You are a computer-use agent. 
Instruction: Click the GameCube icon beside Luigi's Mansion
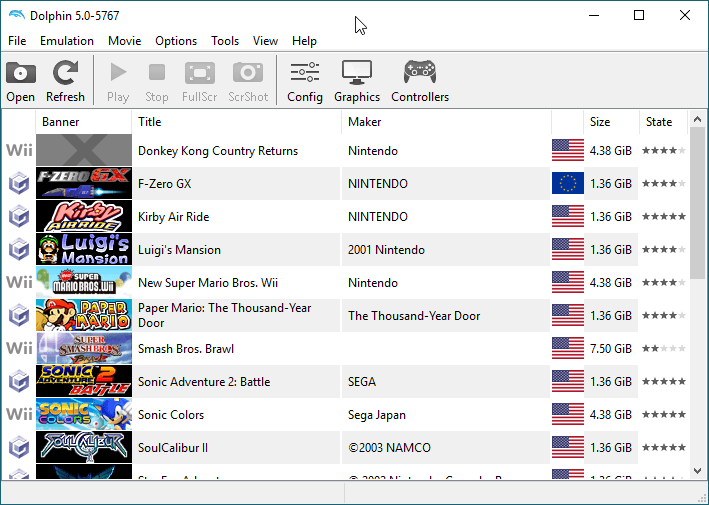tap(18, 250)
